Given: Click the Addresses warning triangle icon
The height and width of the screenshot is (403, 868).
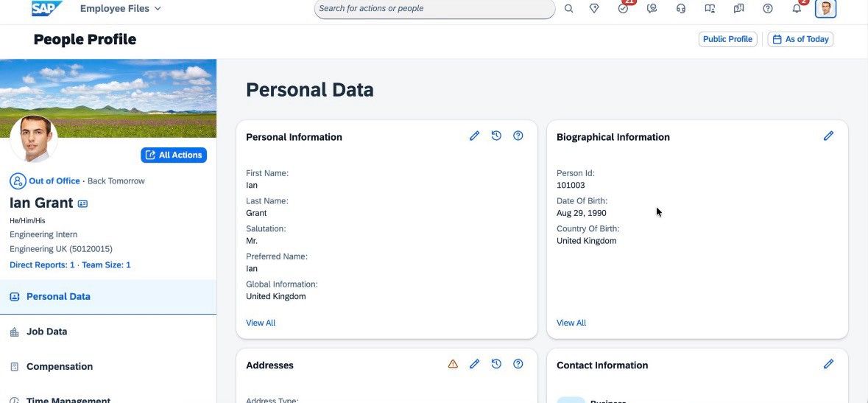Looking at the screenshot, I should (x=453, y=364).
